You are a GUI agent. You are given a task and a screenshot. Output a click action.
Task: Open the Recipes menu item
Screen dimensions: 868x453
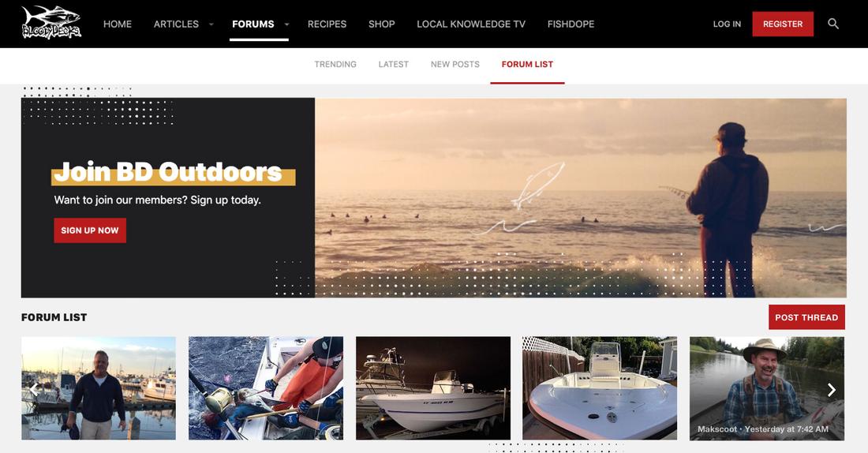(327, 24)
